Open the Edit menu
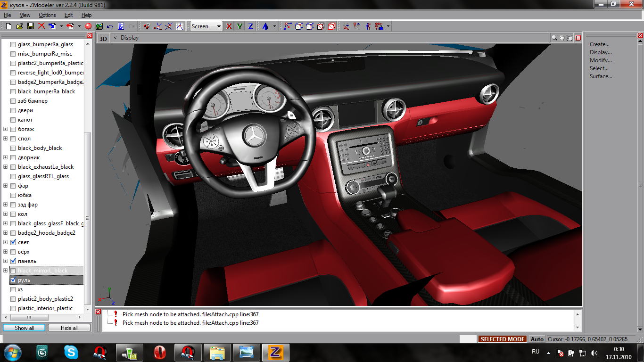Image resolution: width=644 pixels, height=362 pixels. [69, 15]
